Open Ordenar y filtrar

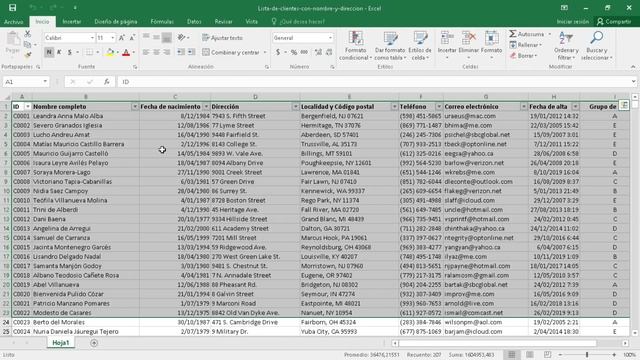point(566,46)
